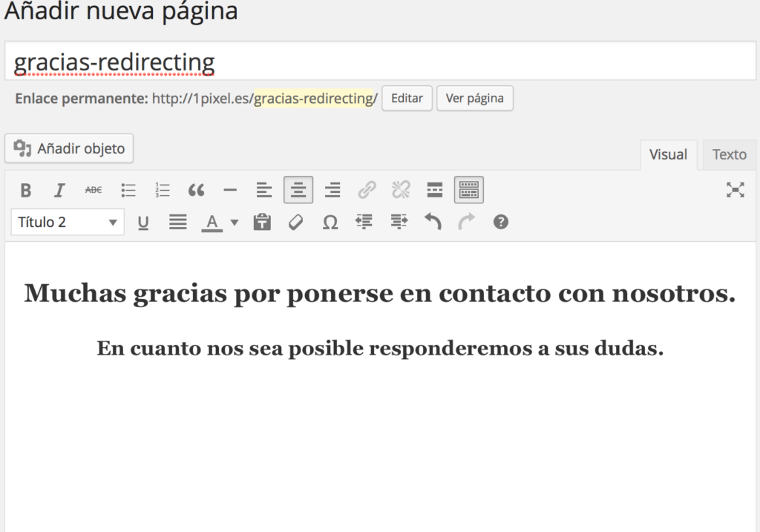Image resolution: width=760 pixels, height=532 pixels.
Task: Open the text color picker arrow
Action: pos(234,223)
